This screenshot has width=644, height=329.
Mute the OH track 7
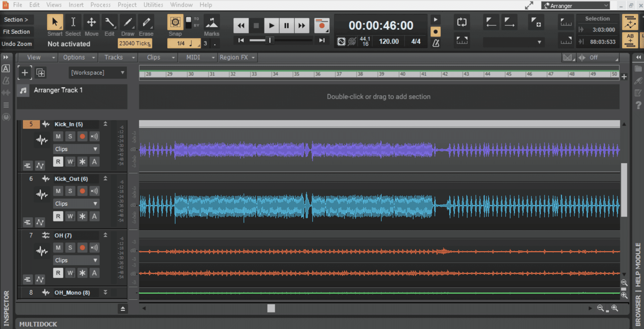[x=58, y=248]
